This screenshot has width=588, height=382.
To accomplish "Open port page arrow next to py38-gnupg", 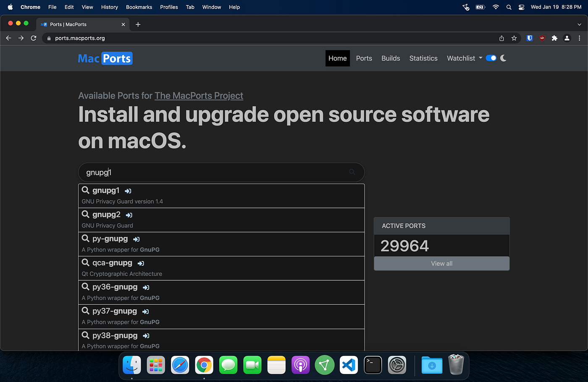I will click(146, 336).
